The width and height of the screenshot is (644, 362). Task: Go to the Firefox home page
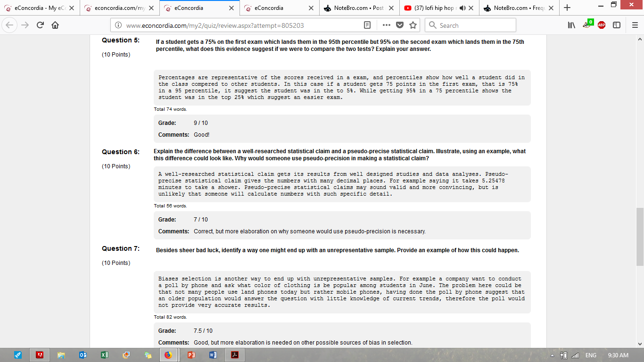click(x=55, y=25)
